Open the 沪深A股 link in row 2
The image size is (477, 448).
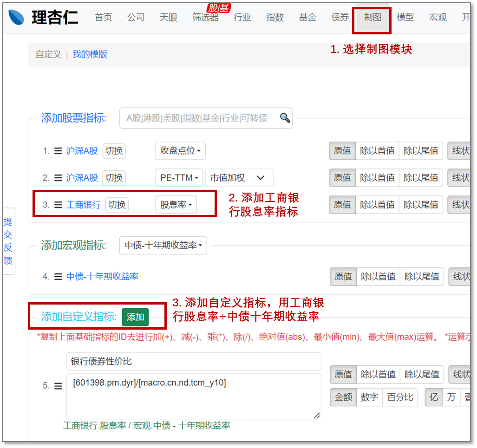[82, 178]
